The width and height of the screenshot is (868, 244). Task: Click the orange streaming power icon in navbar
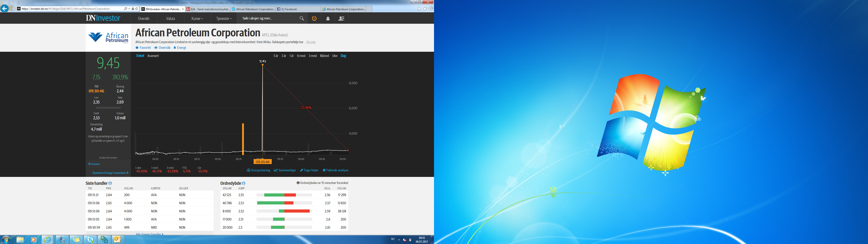pos(314,19)
